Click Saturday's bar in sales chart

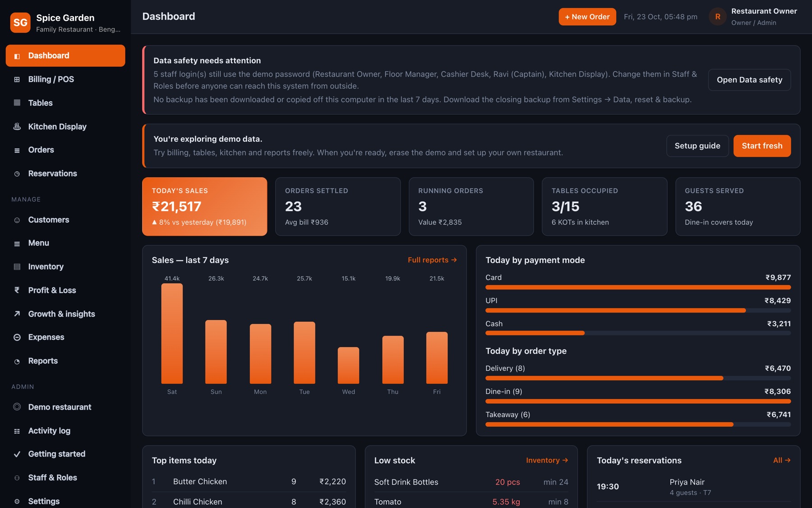(172, 334)
